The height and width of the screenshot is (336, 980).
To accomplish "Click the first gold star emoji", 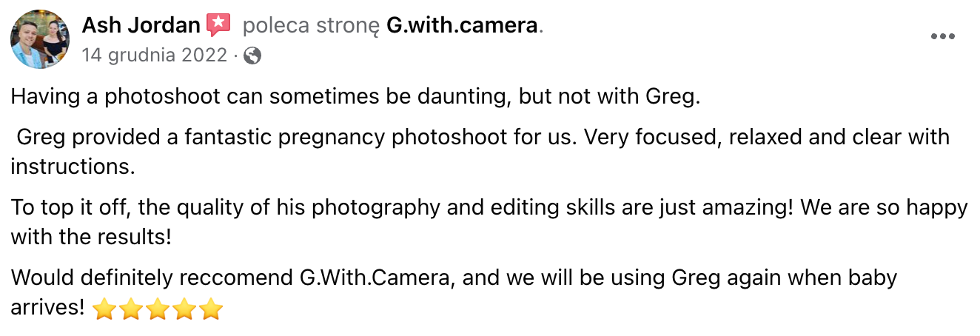I will (105, 309).
